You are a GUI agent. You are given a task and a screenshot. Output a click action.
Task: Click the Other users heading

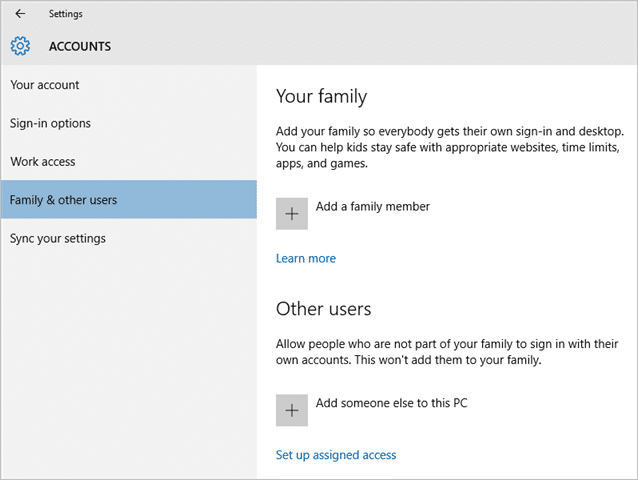(323, 308)
